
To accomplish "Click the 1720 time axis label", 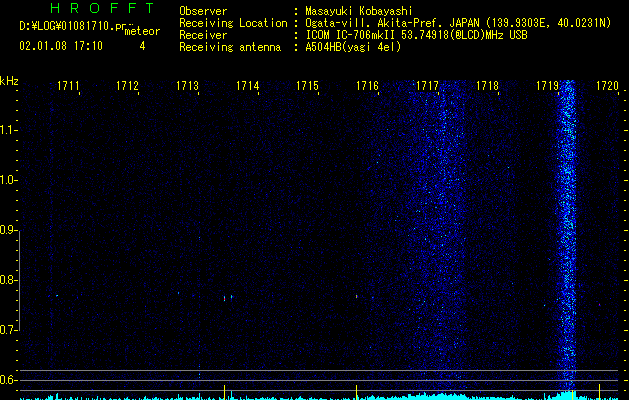I will click(607, 86).
